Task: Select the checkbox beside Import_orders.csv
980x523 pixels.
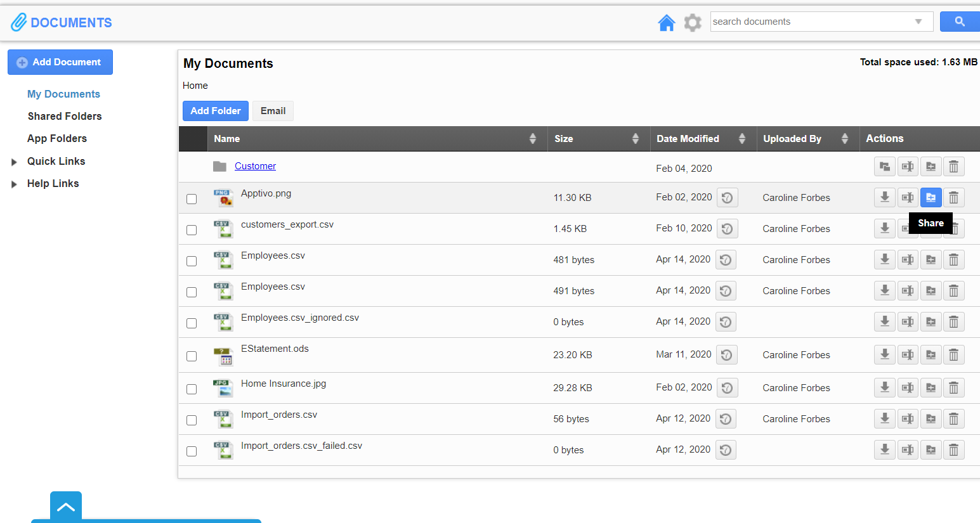Action: [x=192, y=420]
